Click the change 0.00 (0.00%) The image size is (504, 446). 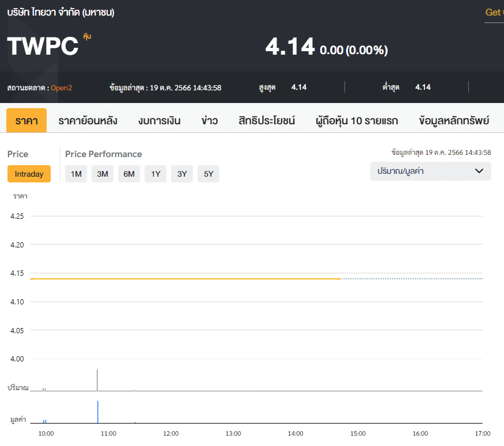[354, 50]
